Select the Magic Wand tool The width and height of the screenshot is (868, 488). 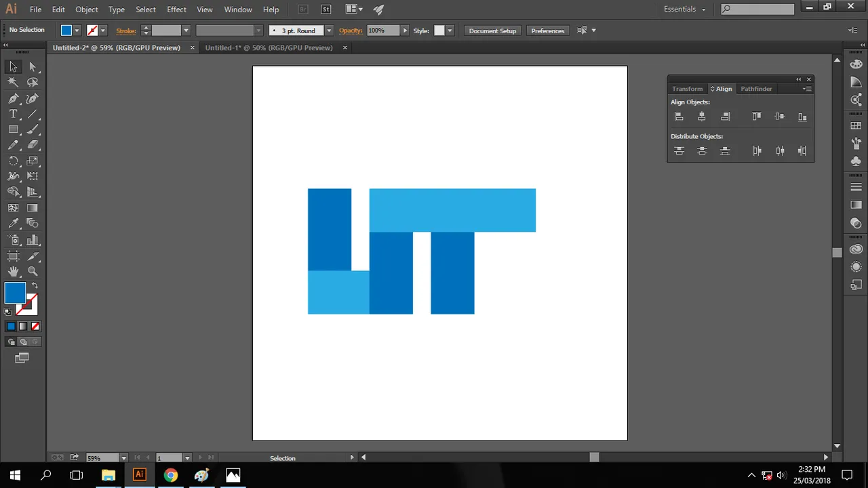(13, 82)
